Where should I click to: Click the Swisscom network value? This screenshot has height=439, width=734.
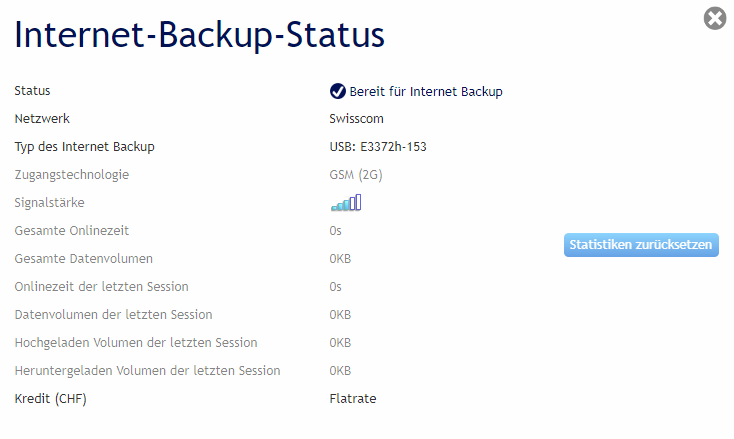(x=356, y=119)
